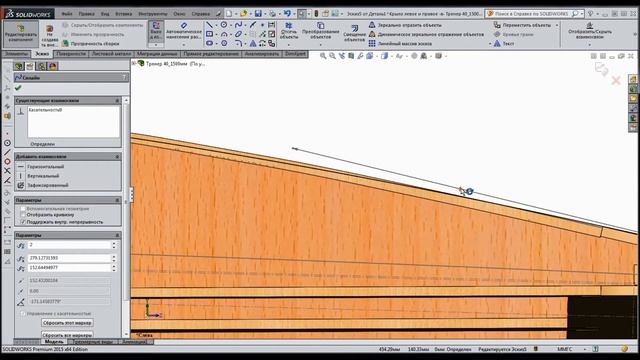Toggle the Поддержать внутр. непрерывность checkbox
The image size is (640, 360).
23,222
